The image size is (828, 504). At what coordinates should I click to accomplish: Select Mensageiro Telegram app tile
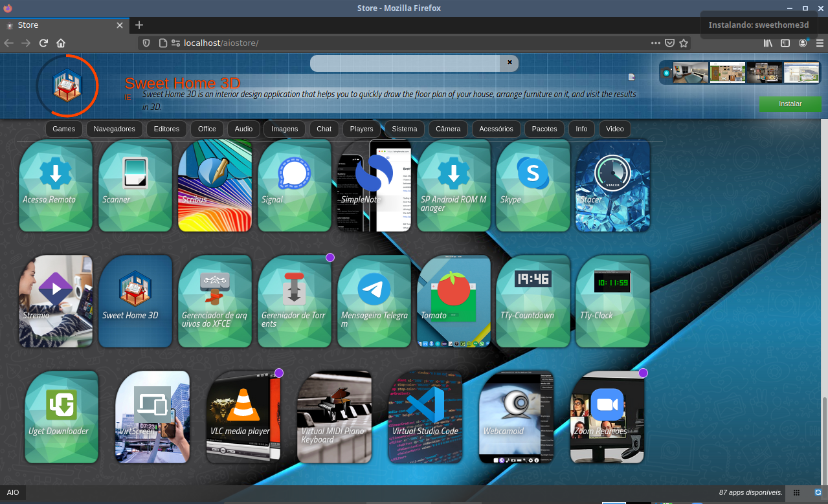coord(374,301)
